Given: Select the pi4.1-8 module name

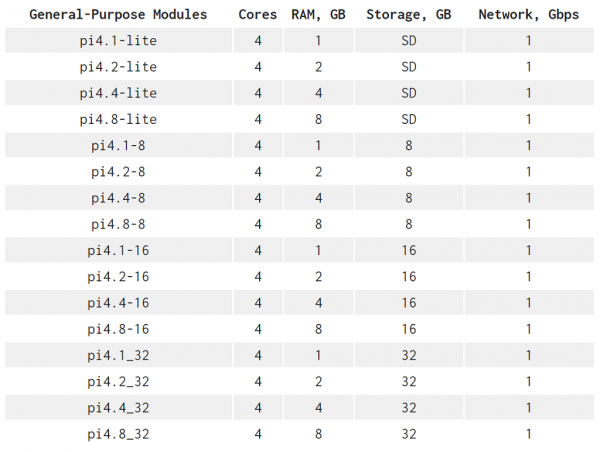Looking at the screenshot, I should 118,146.
